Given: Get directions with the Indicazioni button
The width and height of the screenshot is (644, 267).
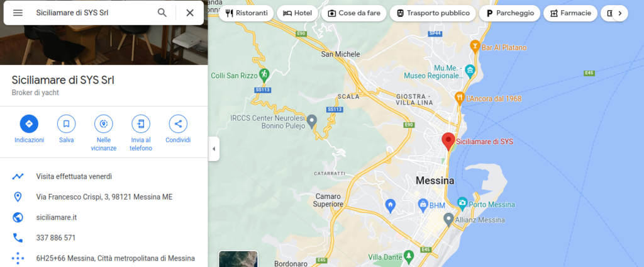Looking at the screenshot, I should pos(29,124).
